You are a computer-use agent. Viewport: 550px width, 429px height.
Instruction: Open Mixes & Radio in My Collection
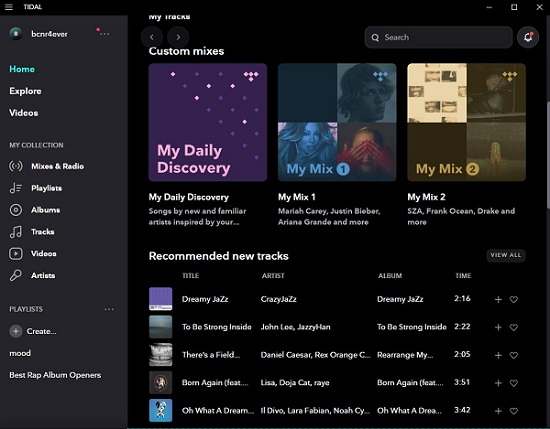pos(58,166)
